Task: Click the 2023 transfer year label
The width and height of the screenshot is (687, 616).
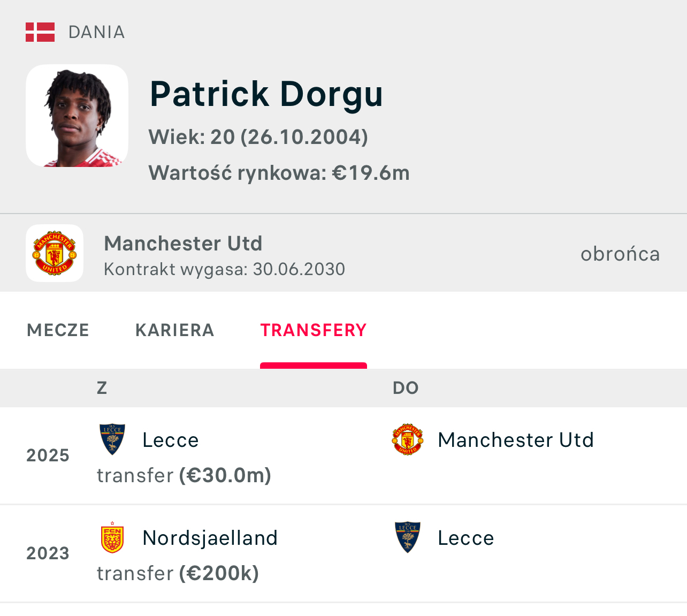Action: 48,553
